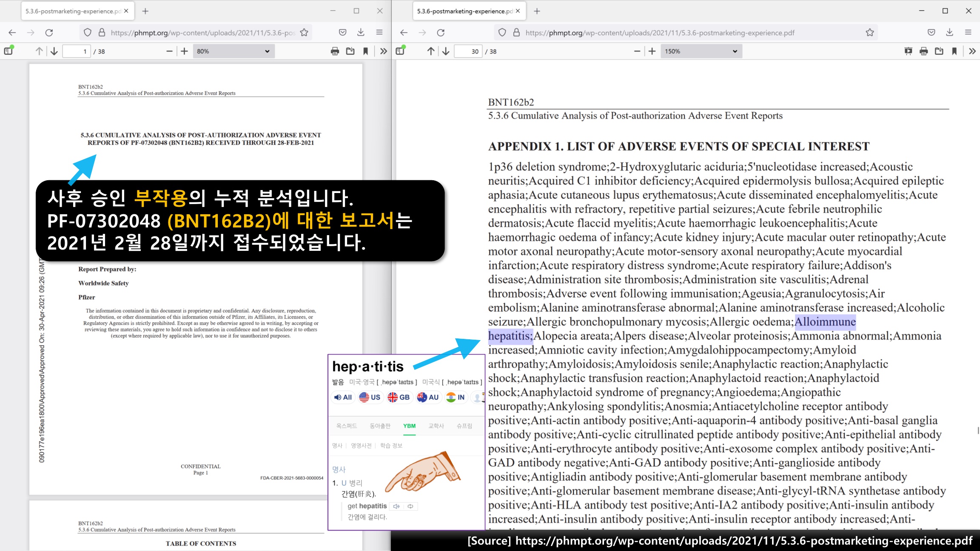Viewport: 980px width, 551px height.
Task: Switch to the 옥스퍼드 dictionary tab
Action: 347,426
